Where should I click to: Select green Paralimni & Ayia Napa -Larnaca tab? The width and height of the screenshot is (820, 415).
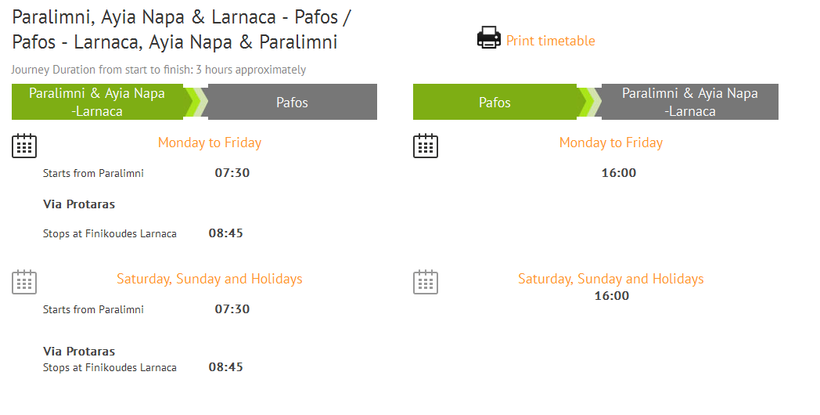click(100, 102)
